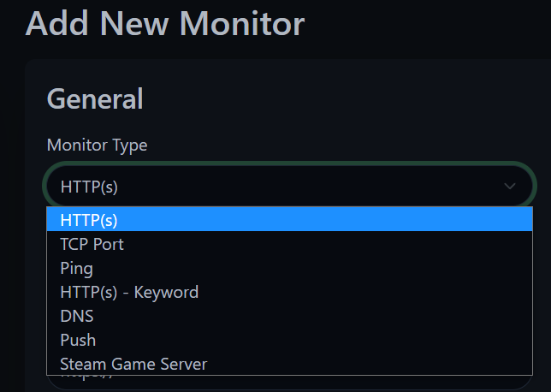Click the Add New Monitor page title
This screenshot has width=551, height=392.
pyautogui.click(x=165, y=22)
